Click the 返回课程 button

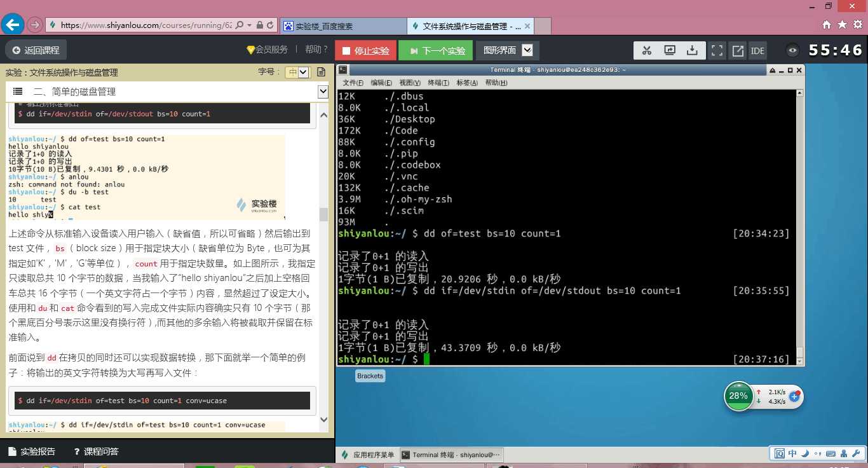pos(36,50)
